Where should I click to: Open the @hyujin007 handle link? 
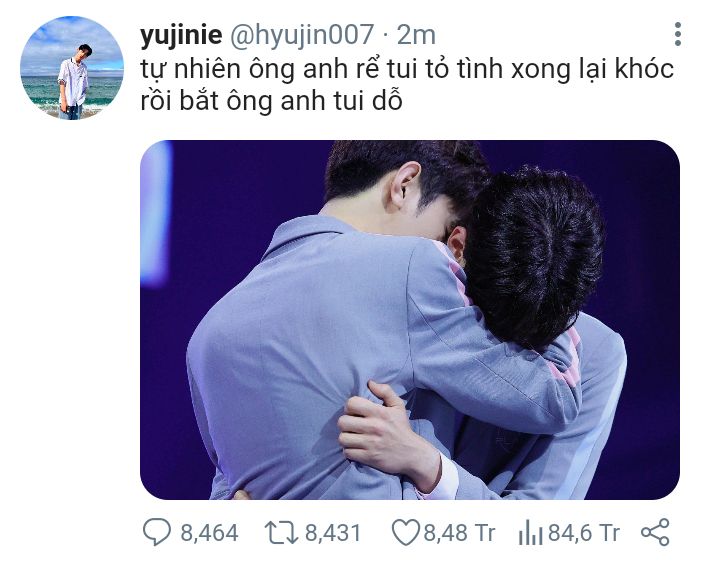click(x=302, y=34)
